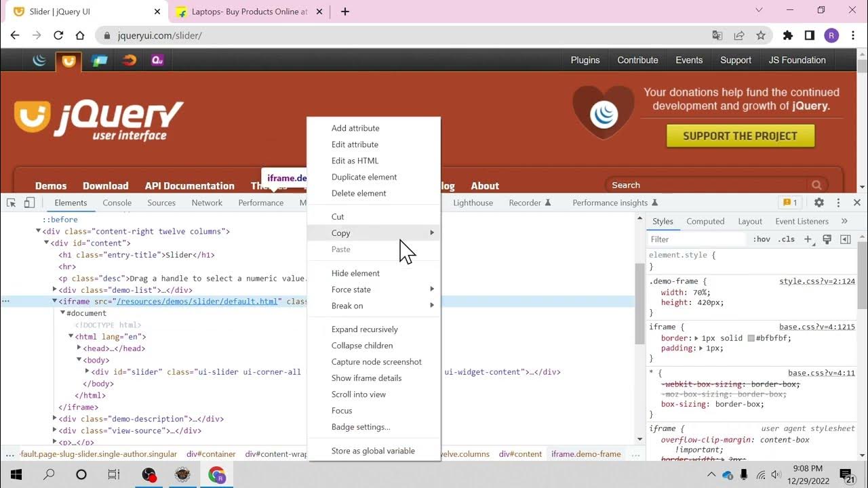Open Windows taskbar search

click(x=49, y=474)
